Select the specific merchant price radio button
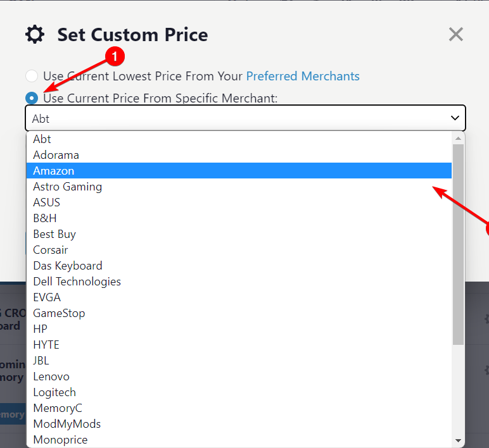Viewport: 489px width, 448px height. coord(32,98)
